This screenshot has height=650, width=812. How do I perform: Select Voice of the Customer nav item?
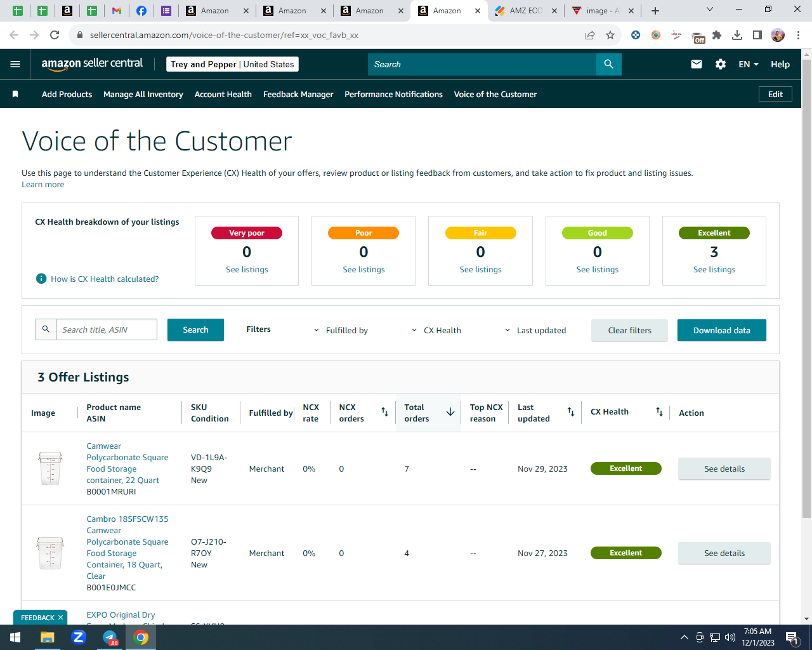click(495, 94)
